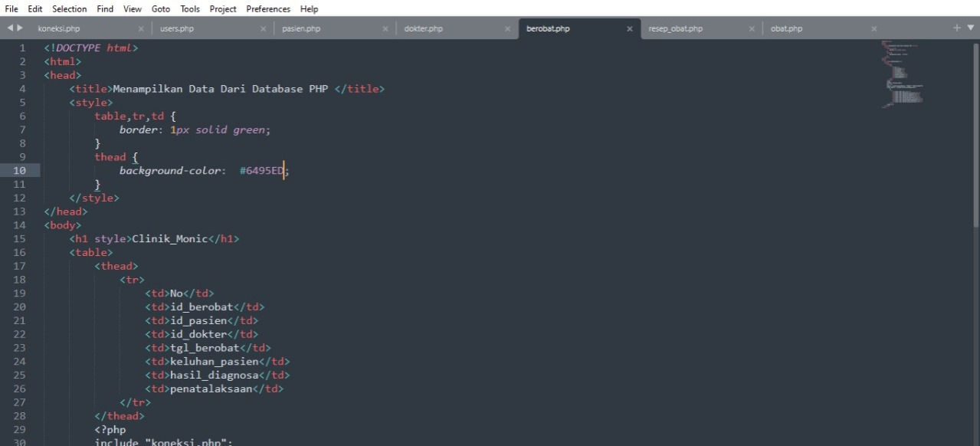The height and width of the screenshot is (446, 980).
Task: Click line number 10 in gutter
Action: [19, 171]
